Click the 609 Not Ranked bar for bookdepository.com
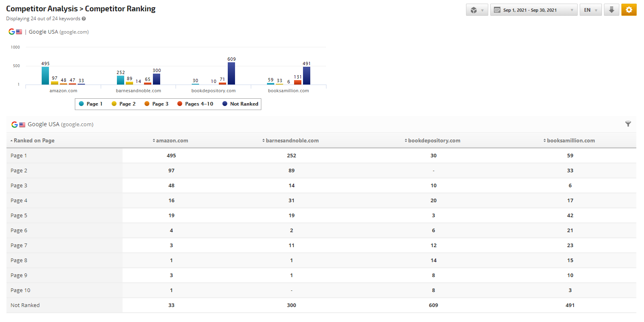This screenshot has height=322, width=644. click(x=231, y=74)
